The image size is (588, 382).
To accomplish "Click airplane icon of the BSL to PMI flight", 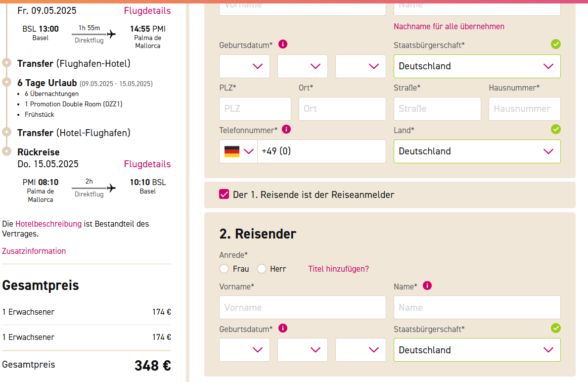I will [x=111, y=34].
